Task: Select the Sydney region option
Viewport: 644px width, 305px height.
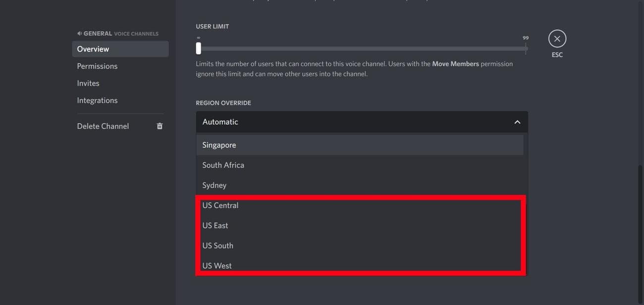Action: (x=214, y=184)
